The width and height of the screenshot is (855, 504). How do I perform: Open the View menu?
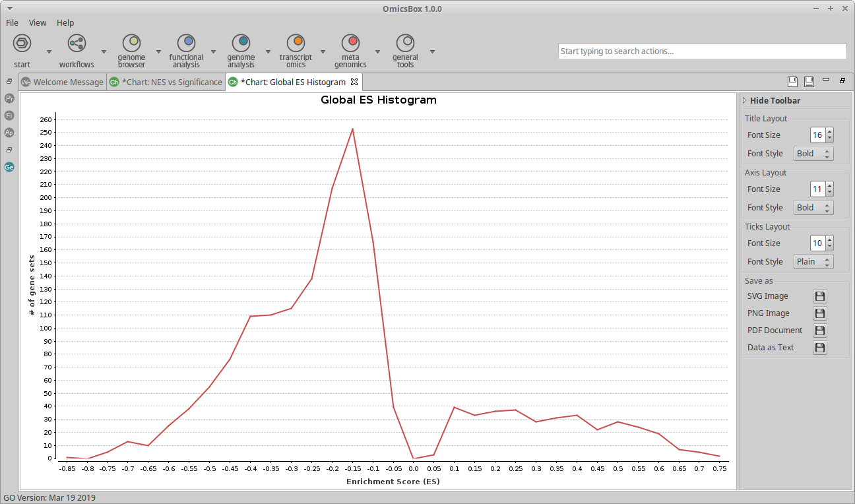(38, 22)
